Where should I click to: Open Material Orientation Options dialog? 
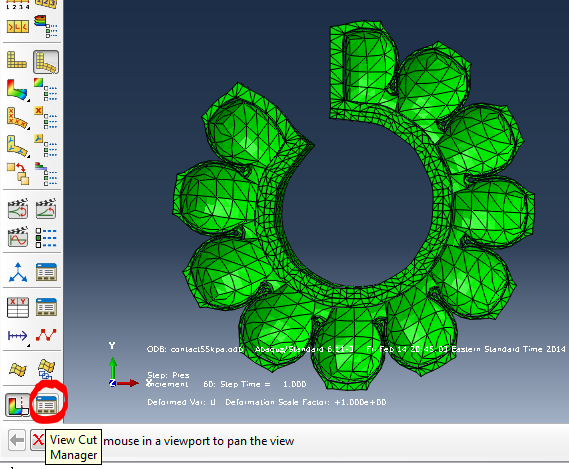click(46, 145)
